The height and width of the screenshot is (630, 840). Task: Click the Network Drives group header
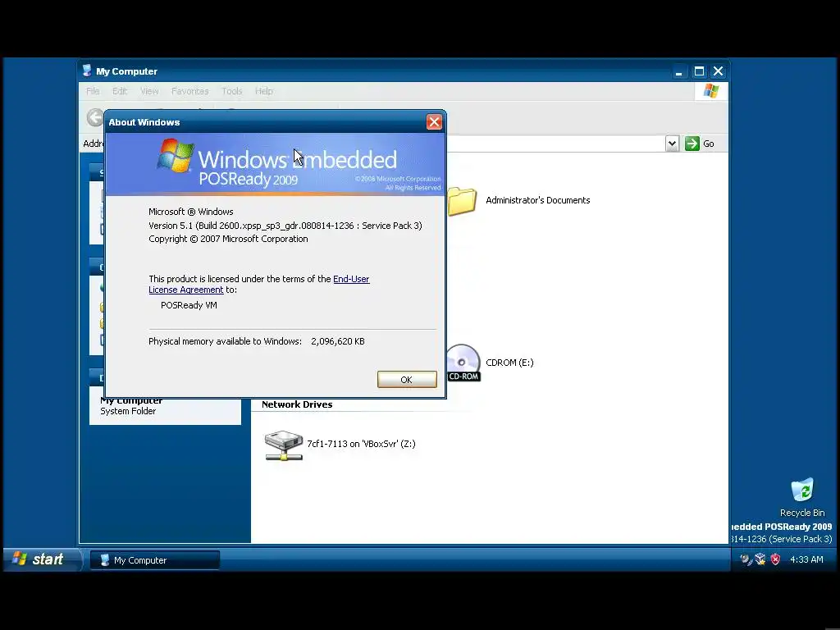(x=297, y=404)
